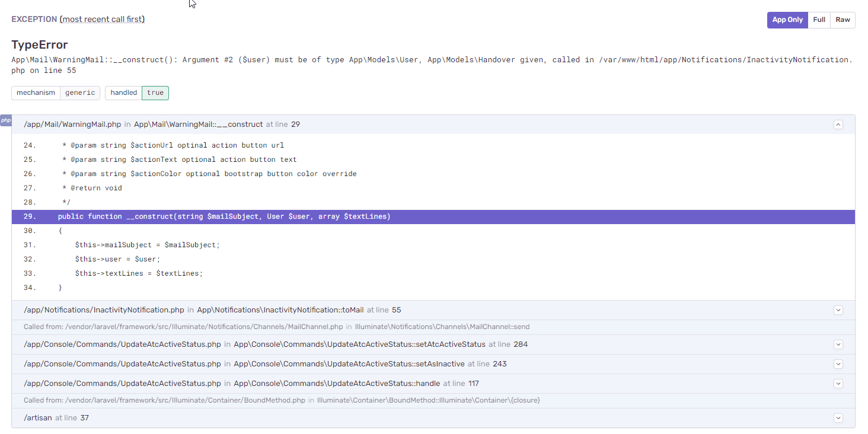
Task: Click the exception message mentioning App\Models\Handover
Action: (432, 65)
